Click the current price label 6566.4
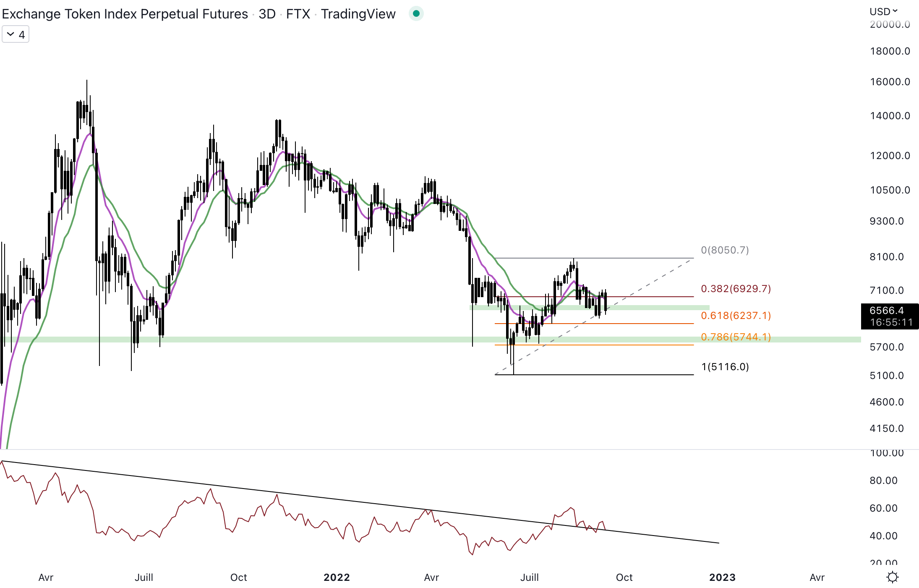The image size is (919, 588). (886, 311)
